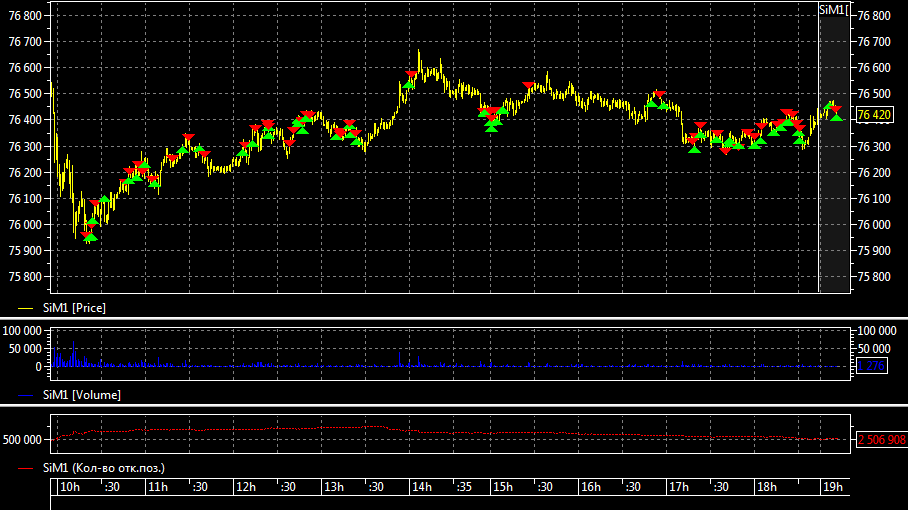Click the '16h' time axis label
Screen dimensions: 908x510
tap(591, 487)
